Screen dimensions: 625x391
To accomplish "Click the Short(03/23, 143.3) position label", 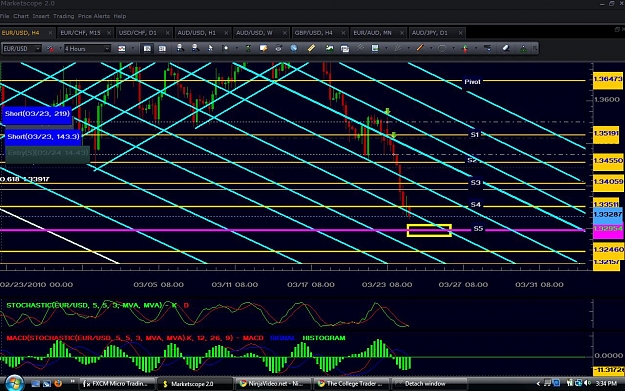I will pyautogui.click(x=43, y=137).
